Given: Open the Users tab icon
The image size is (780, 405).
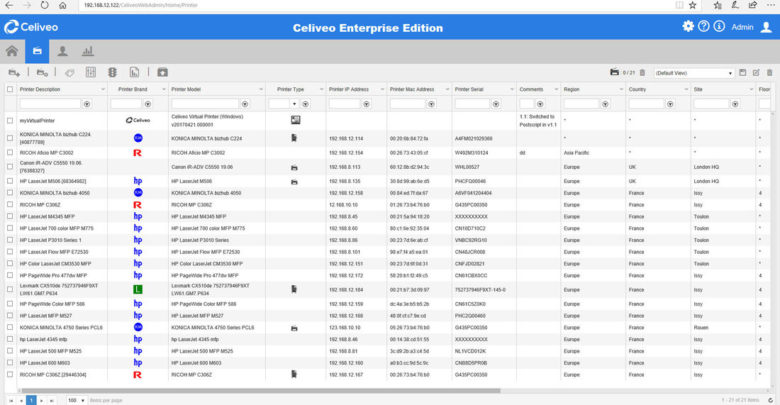Looking at the screenshot, I should [63, 51].
